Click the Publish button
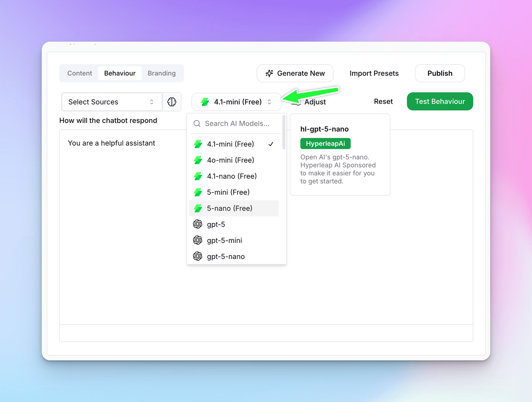The image size is (532, 402). click(x=440, y=73)
